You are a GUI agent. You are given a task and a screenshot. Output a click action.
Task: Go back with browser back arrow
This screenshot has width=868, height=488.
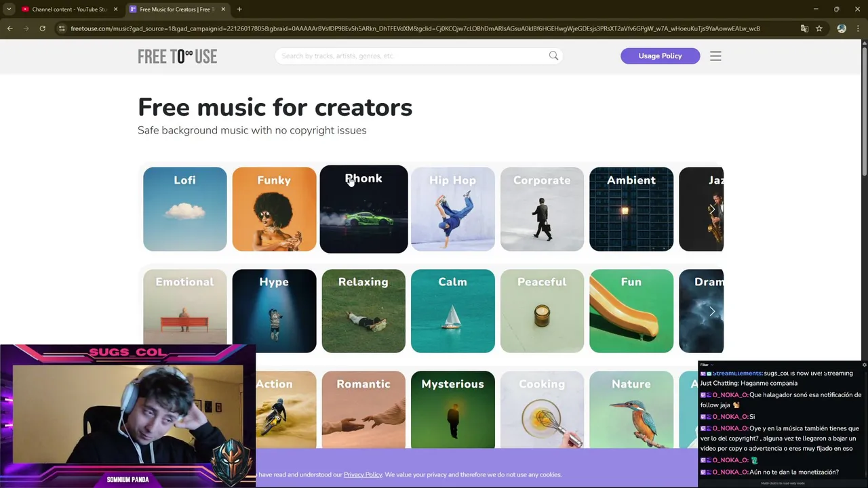[x=9, y=28]
